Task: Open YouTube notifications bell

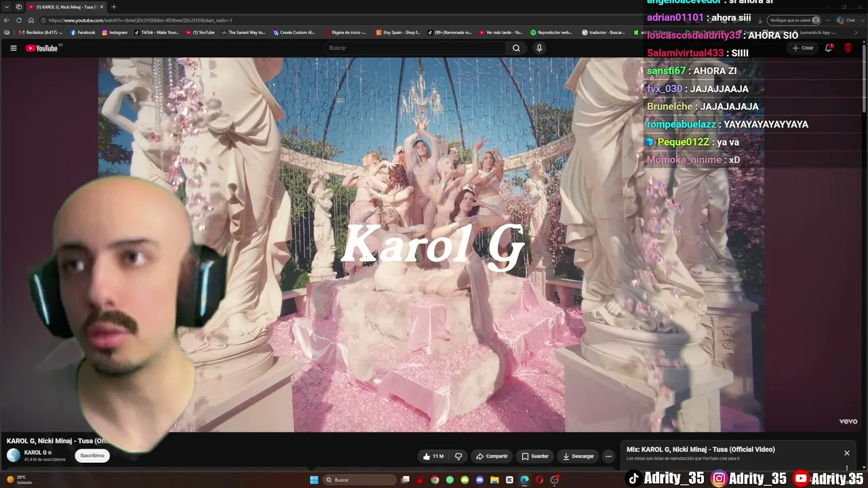Action: 829,48
